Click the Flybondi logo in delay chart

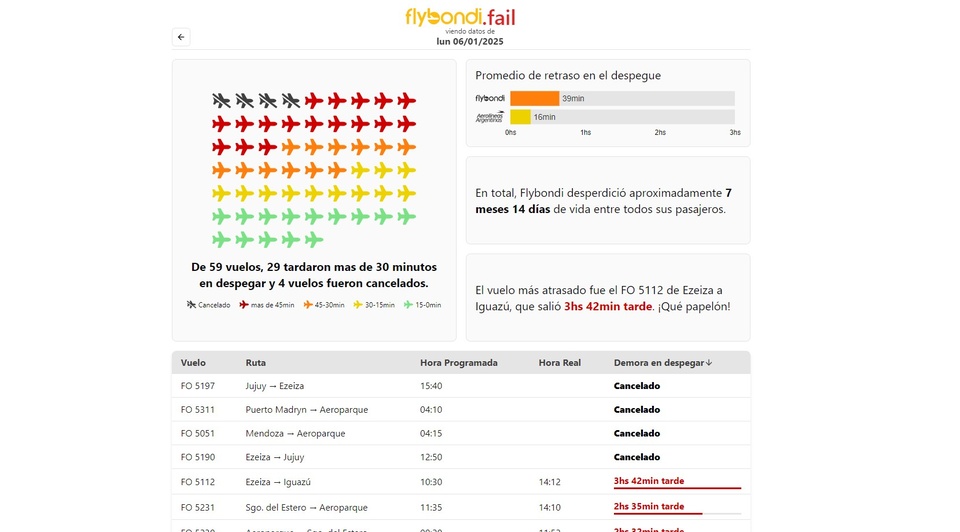click(x=490, y=98)
